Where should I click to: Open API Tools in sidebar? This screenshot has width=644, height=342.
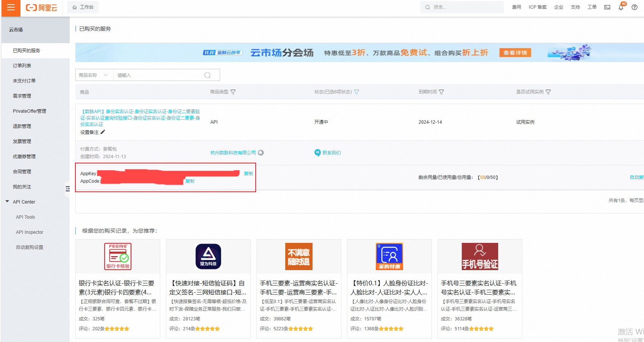tap(25, 217)
